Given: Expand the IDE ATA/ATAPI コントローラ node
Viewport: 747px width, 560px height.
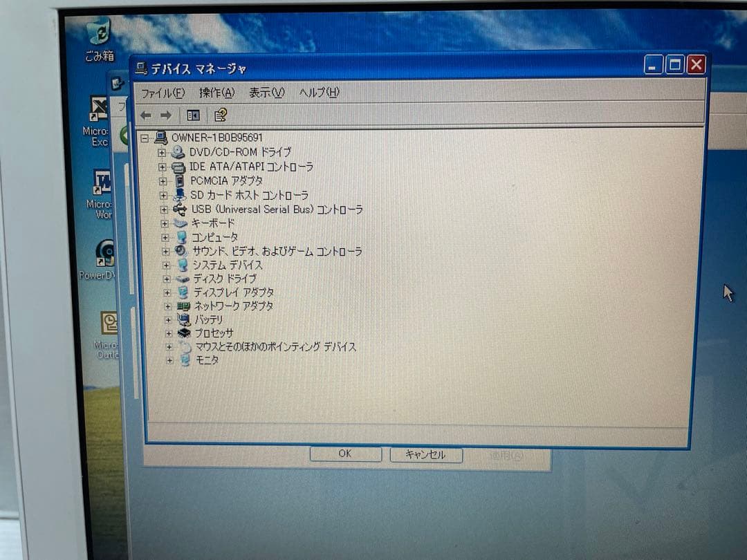Looking at the screenshot, I should click(162, 167).
